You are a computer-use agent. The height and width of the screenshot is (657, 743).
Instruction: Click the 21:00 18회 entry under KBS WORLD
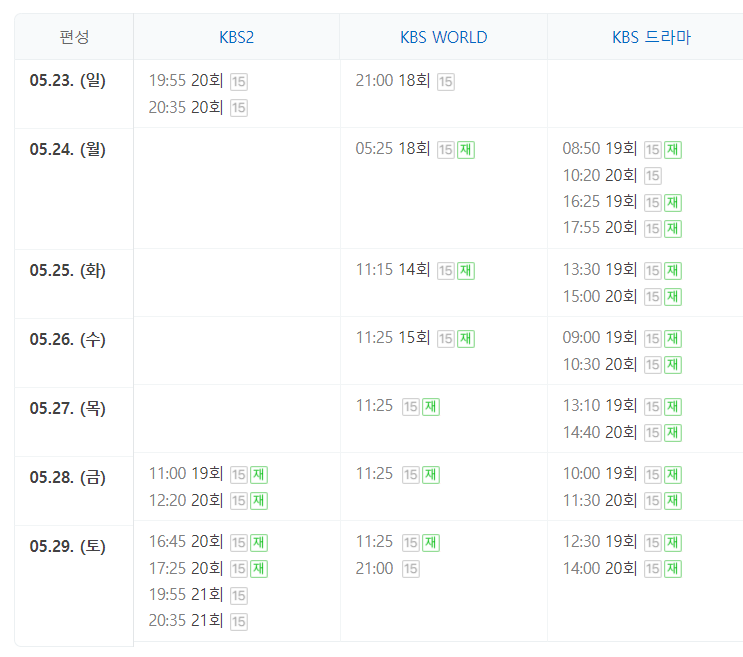click(393, 81)
